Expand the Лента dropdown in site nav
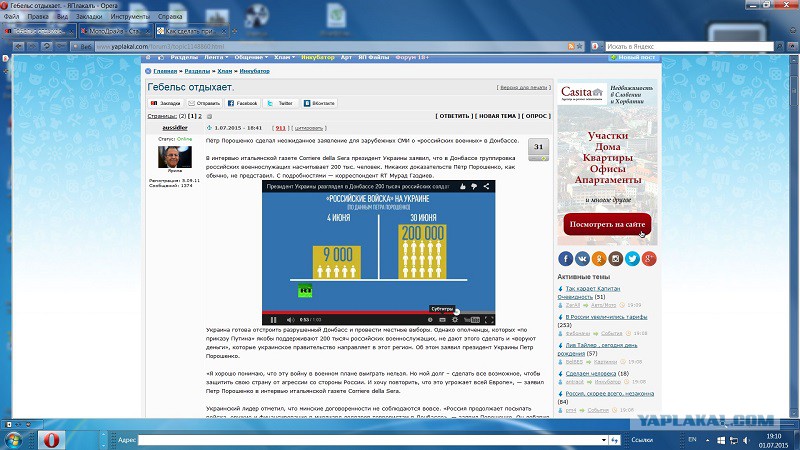 pyautogui.click(x=216, y=57)
